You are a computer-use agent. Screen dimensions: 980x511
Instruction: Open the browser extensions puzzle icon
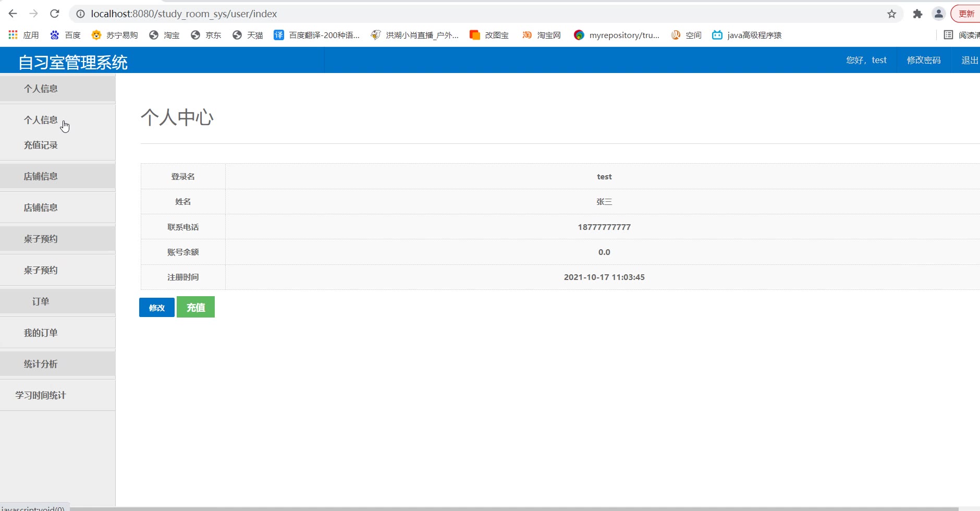tap(917, 14)
